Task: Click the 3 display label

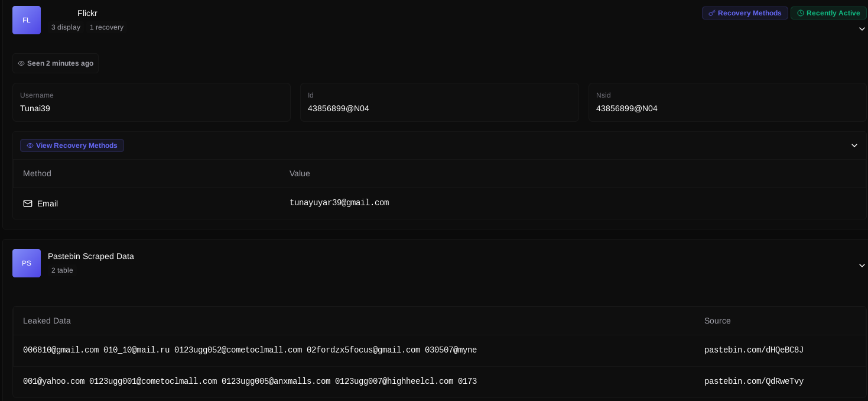Action: [66, 27]
